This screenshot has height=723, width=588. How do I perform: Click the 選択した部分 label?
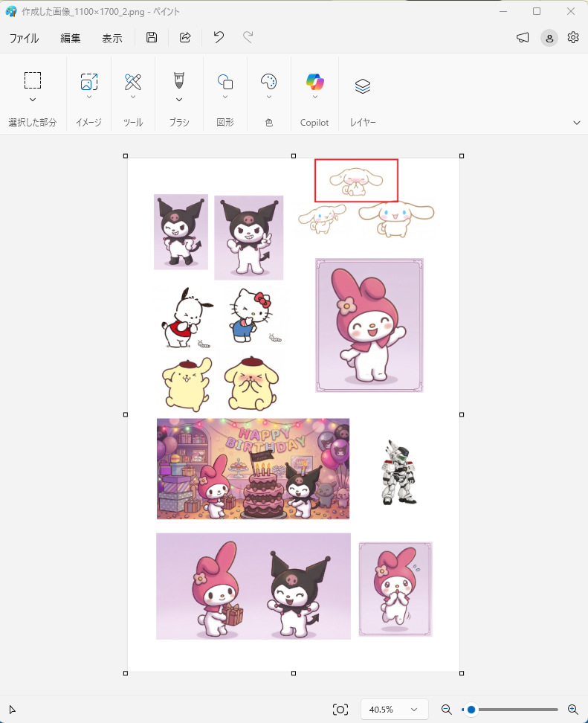[x=33, y=122]
